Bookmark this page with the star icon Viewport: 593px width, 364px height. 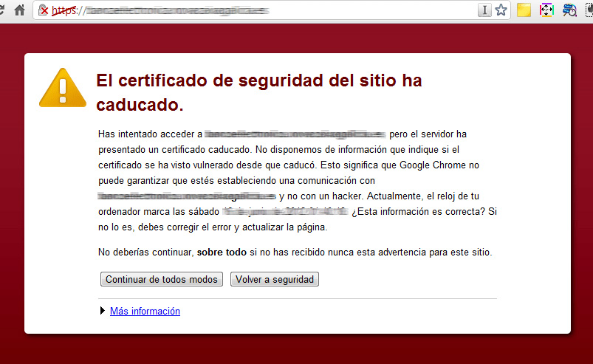point(501,10)
